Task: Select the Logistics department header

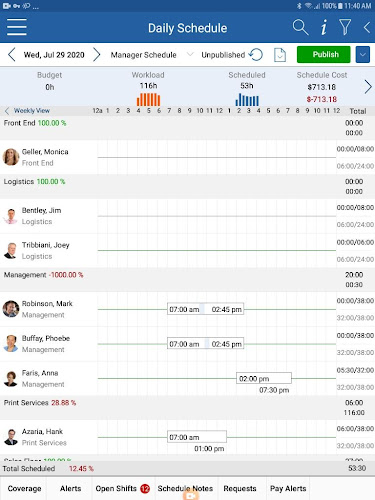Action: 187,186
